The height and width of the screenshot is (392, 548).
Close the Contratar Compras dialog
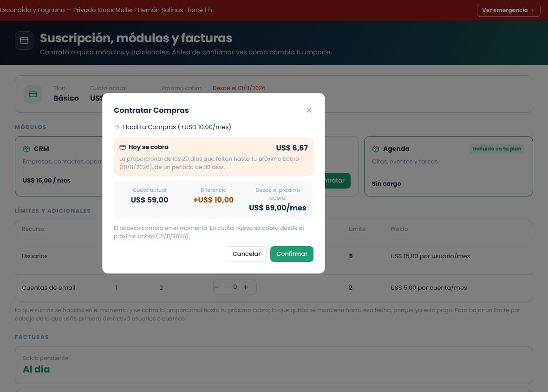click(309, 110)
